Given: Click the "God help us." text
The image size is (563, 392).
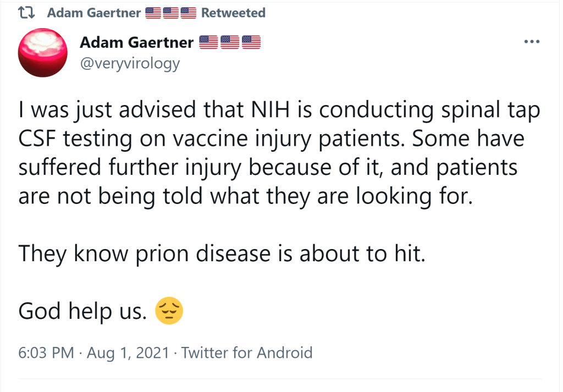Looking at the screenshot, I should [x=82, y=312].
